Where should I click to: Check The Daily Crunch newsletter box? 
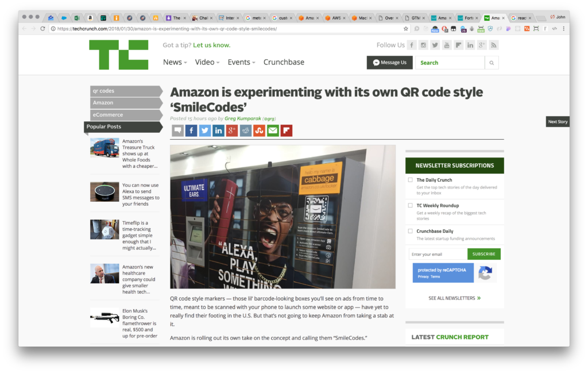pos(410,180)
